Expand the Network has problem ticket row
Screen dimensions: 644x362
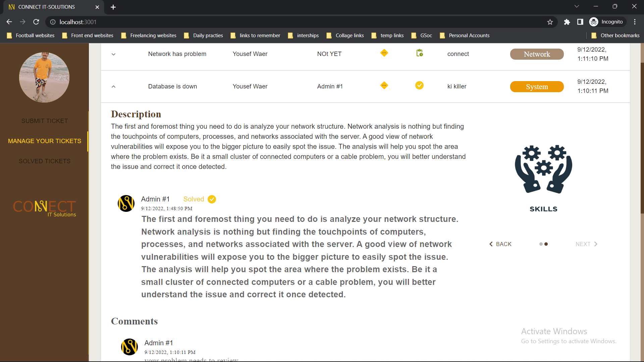pos(113,54)
